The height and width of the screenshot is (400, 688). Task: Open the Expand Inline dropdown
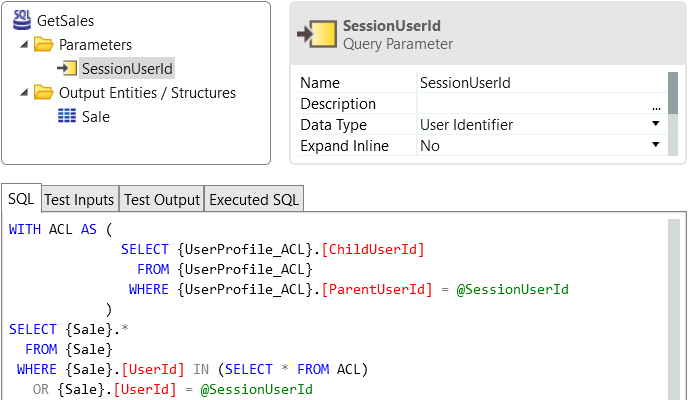[x=656, y=144]
